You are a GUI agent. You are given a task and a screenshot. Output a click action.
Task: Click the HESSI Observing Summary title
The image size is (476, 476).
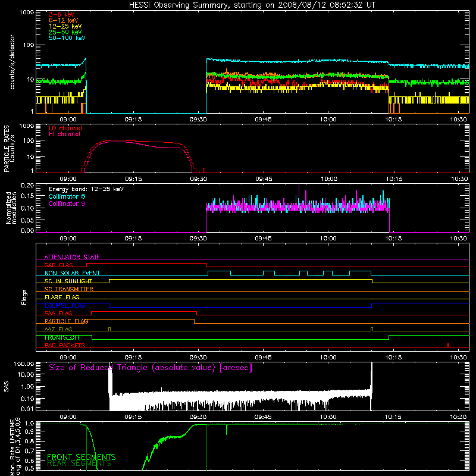coord(252,5)
